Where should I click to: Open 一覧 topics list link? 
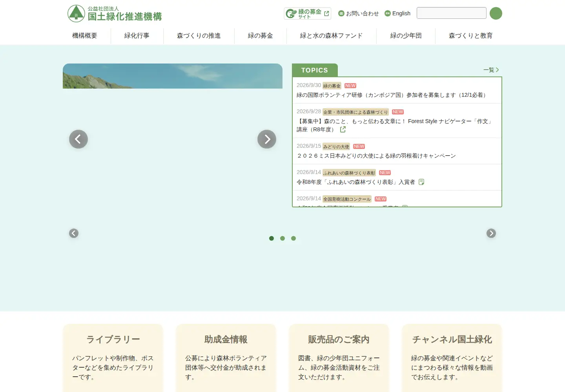(491, 70)
